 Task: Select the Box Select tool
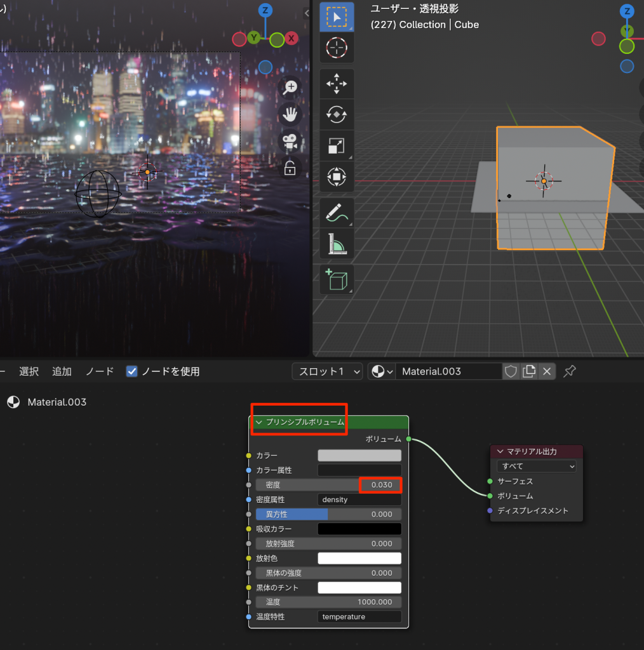click(336, 17)
